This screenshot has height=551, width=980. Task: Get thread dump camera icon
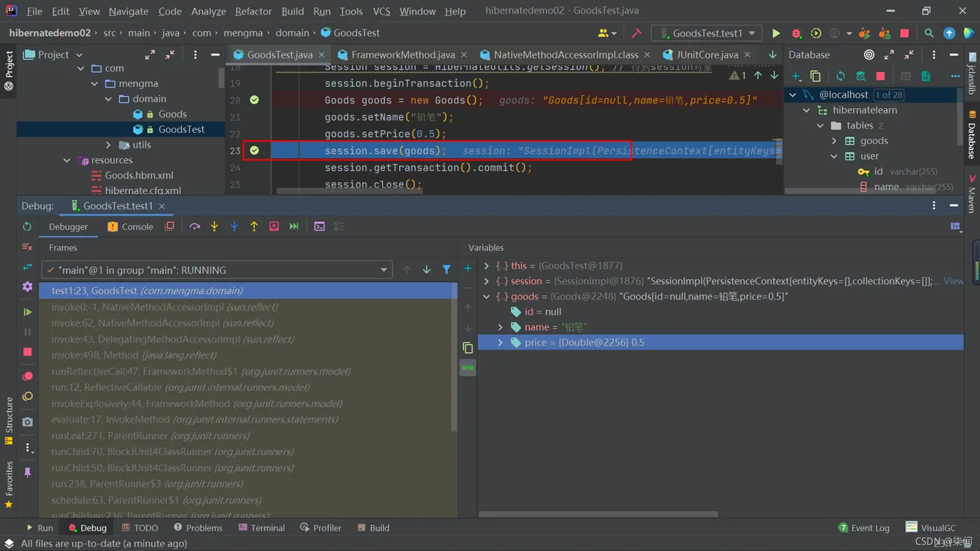27,422
